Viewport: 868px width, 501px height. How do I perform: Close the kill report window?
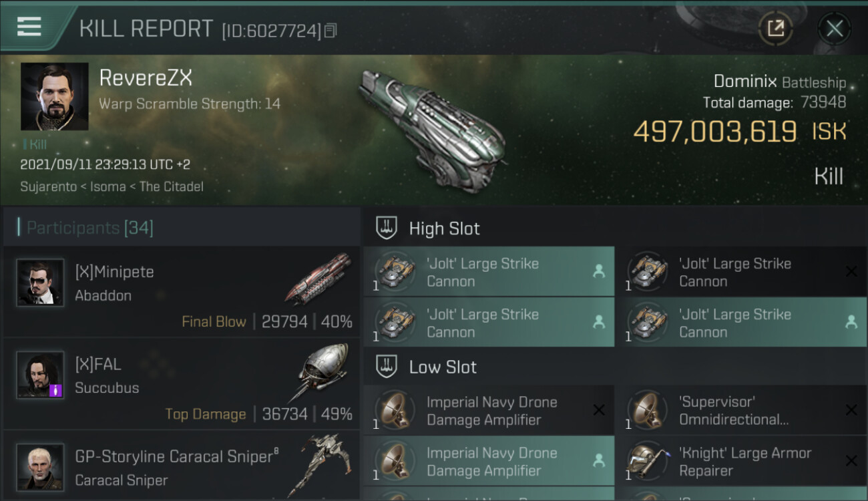click(x=834, y=28)
